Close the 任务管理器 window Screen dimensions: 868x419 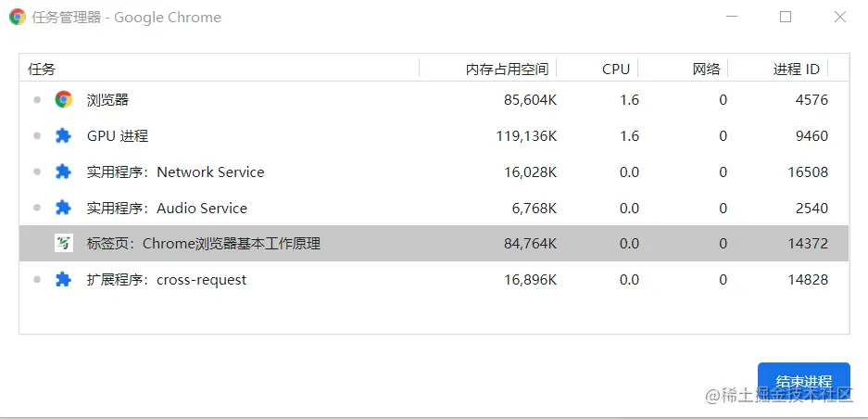[840, 18]
